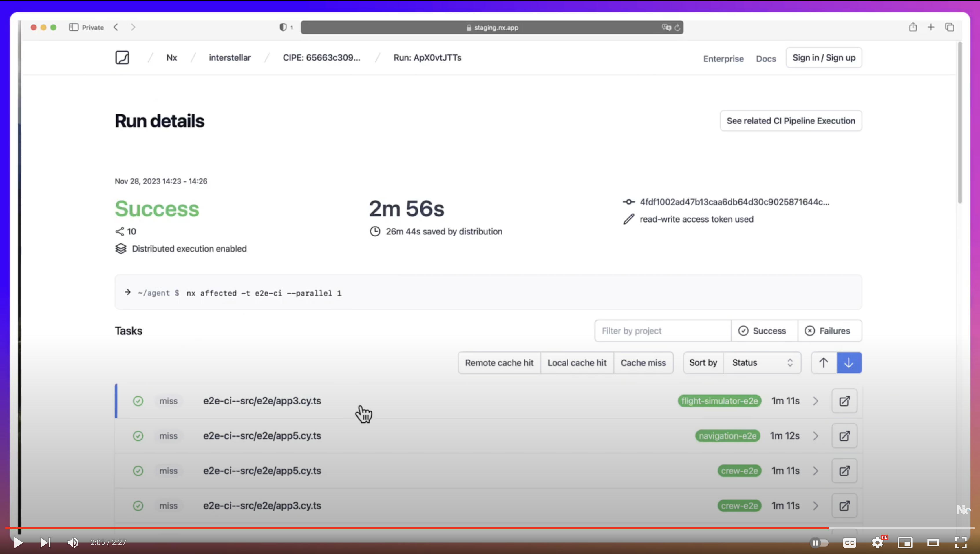Viewport: 980px width, 554px height.
Task: Open video settings gear icon
Action: pyautogui.click(x=877, y=543)
